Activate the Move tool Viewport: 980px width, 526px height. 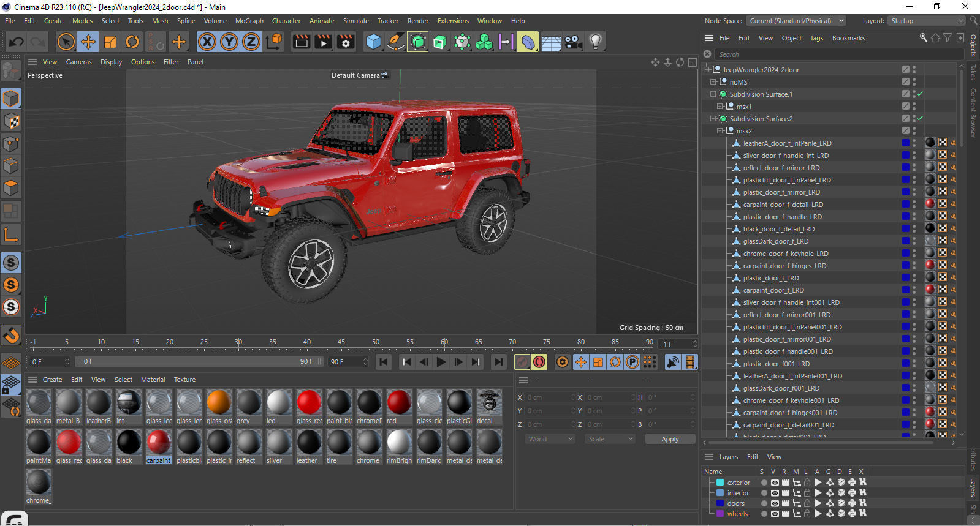click(88, 42)
